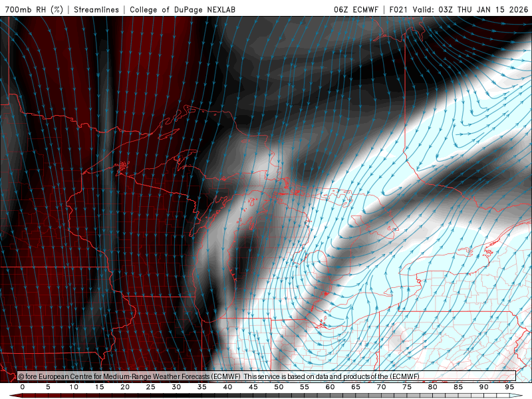
Task: Click the colorbar value "50"
Action: pyautogui.click(x=279, y=387)
